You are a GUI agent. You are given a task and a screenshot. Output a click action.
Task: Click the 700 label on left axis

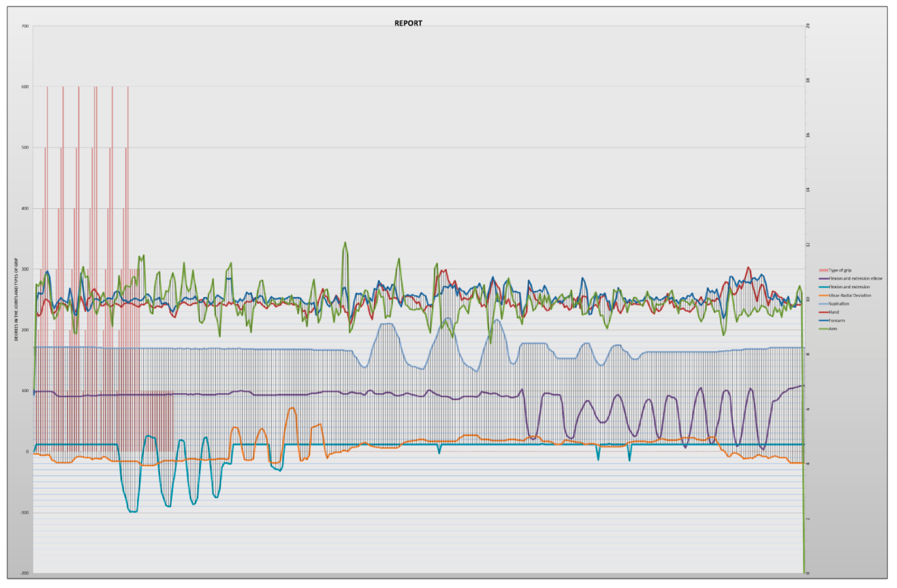(25, 26)
